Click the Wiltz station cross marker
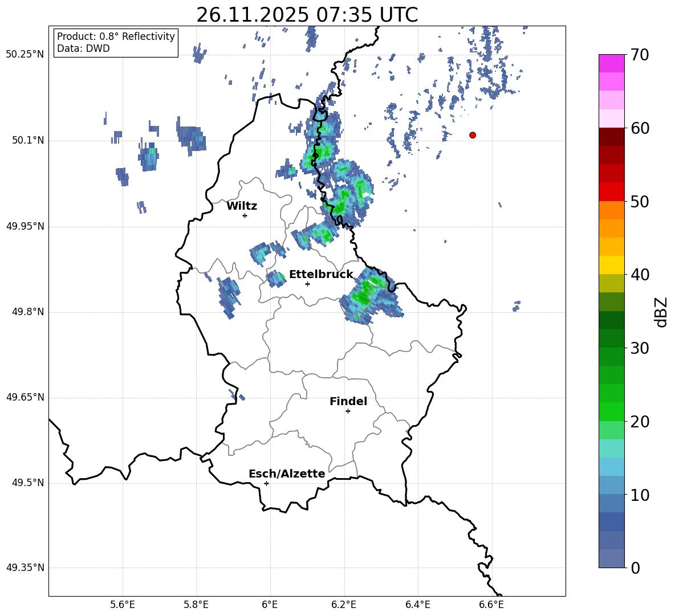This screenshot has height=616, width=675. click(x=245, y=215)
